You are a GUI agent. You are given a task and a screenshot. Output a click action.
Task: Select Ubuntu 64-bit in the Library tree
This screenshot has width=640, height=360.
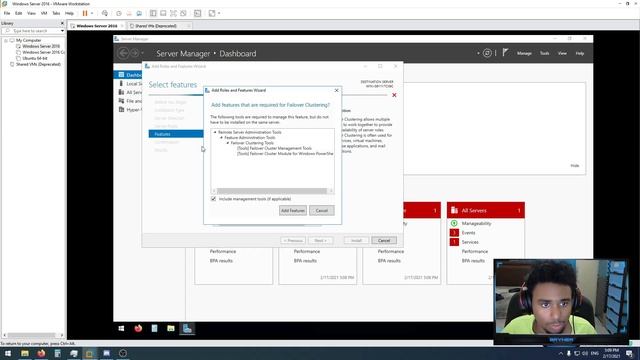[x=35, y=58]
